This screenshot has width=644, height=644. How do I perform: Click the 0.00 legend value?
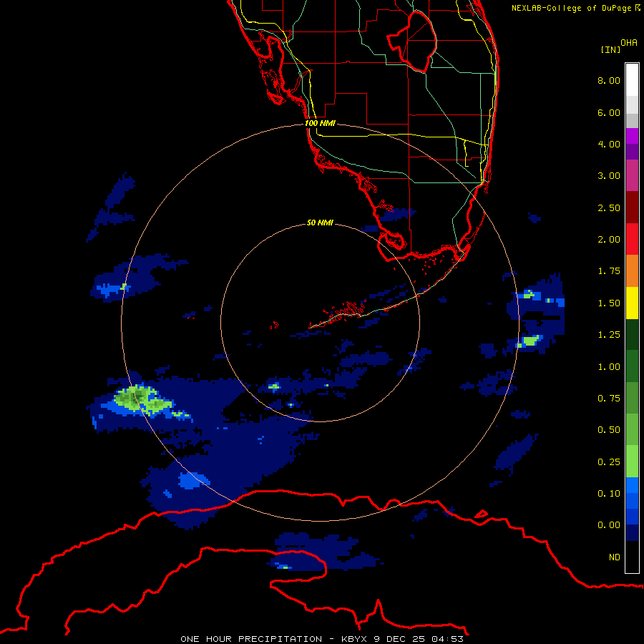[x=609, y=525]
